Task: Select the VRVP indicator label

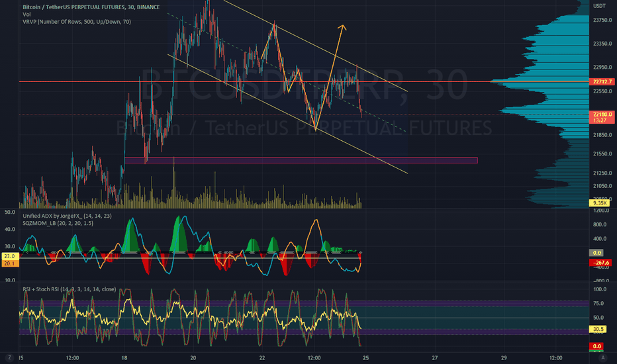Action: 77,22
